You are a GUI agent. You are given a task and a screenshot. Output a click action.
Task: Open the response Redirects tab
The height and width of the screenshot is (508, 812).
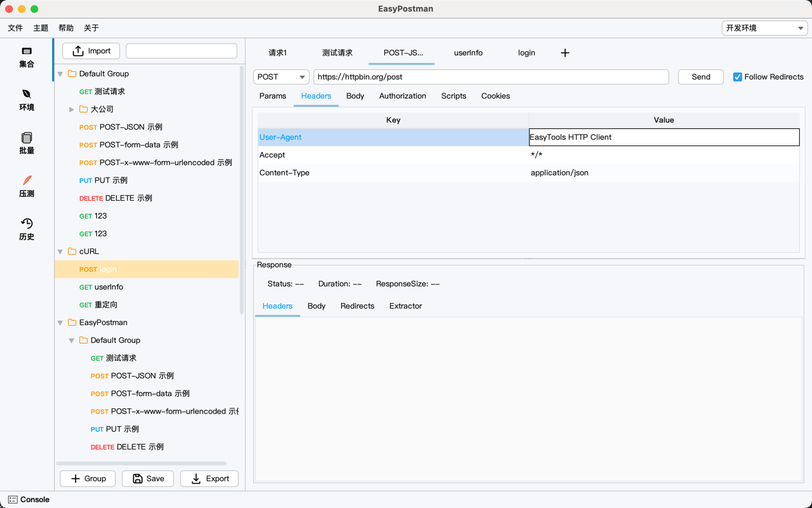click(x=357, y=306)
